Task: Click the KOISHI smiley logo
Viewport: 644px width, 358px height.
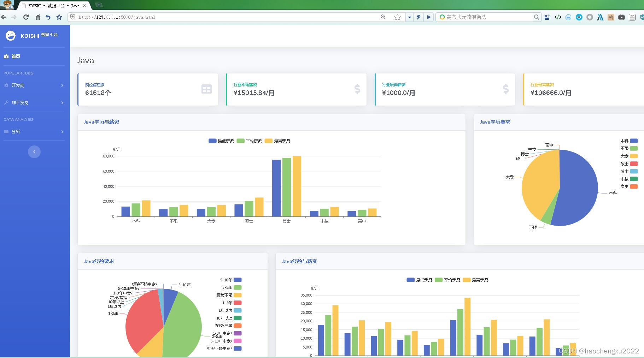Action: [11, 35]
